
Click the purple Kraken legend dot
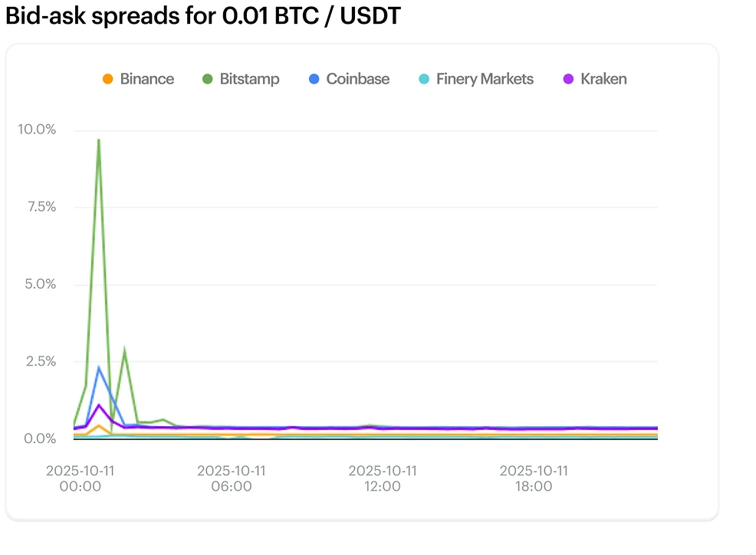tap(569, 79)
